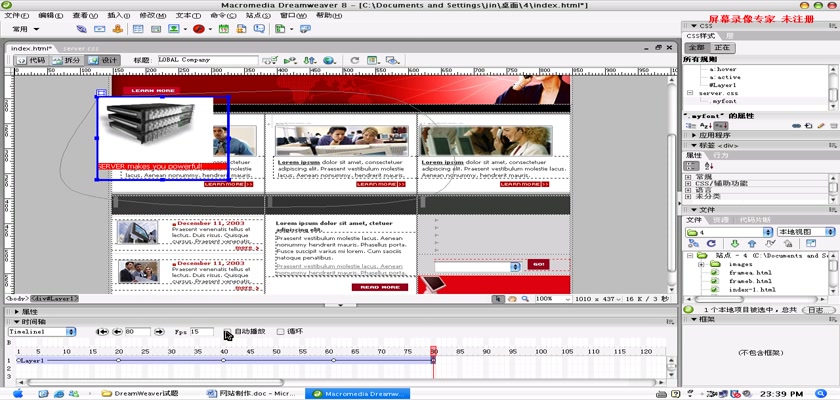
Task: Click the Connect to remote host icon
Action: pyautogui.click(x=694, y=244)
